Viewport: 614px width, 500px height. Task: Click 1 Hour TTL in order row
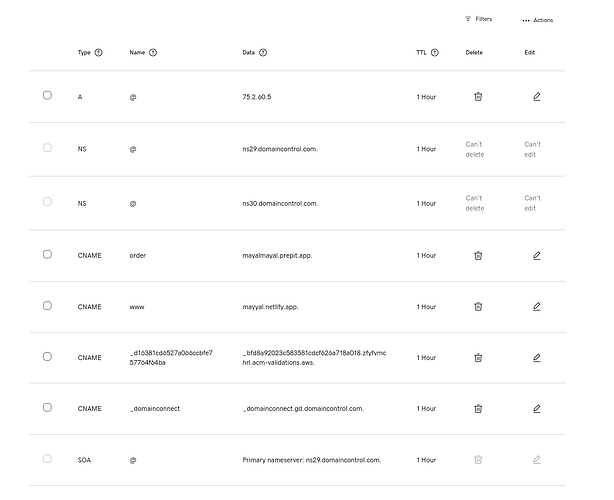tap(426, 256)
